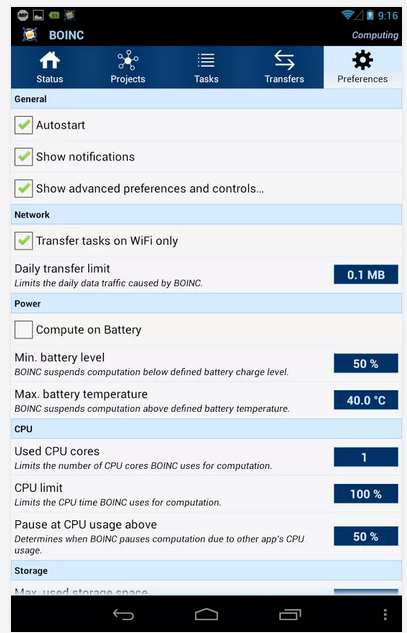Open the Tasks list icon

[x=206, y=61]
